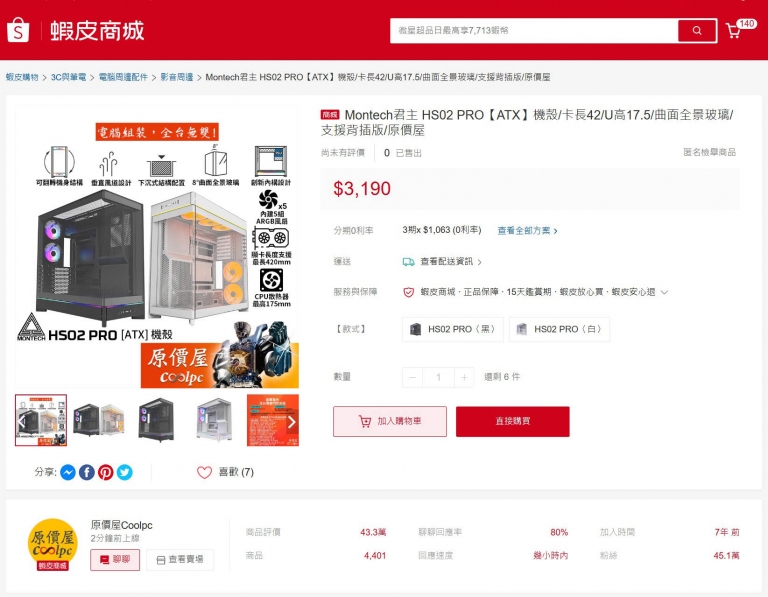Share via Messenger icon
Image resolution: width=768 pixels, height=597 pixels.
(x=68, y=472)
